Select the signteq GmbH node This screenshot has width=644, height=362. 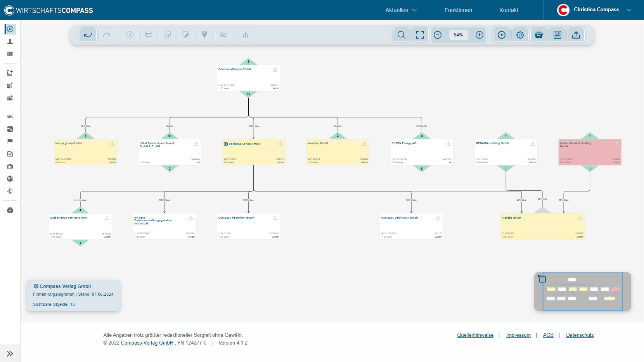(542, 226)
